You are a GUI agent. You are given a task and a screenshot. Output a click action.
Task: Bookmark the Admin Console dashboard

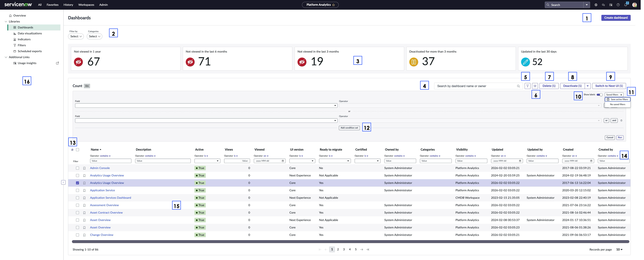pyautogui.click(x=84, y=168)
